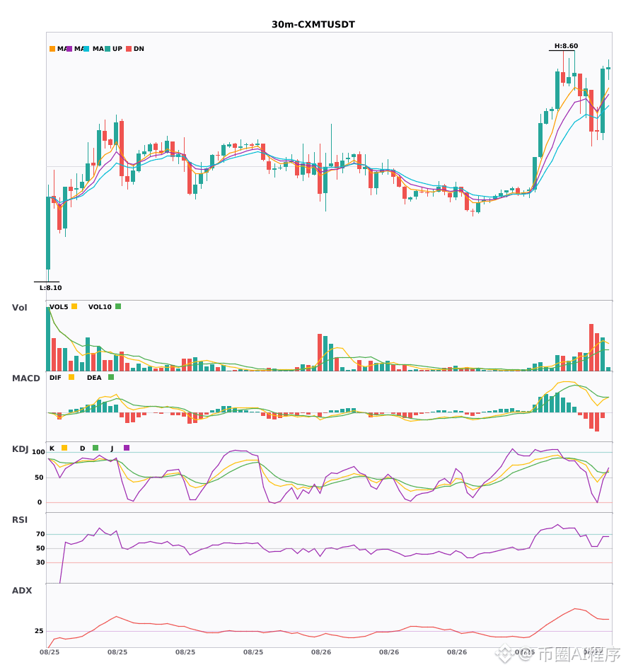Click the cyan MA legend swatch

tap(86, 49)
